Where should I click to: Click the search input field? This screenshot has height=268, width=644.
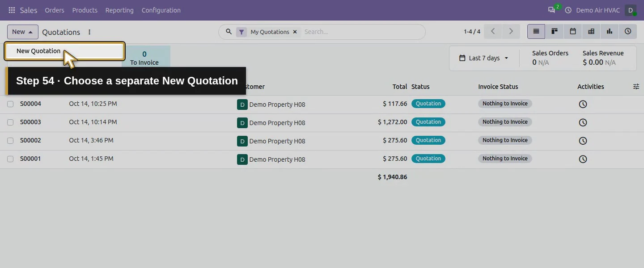tap(361, 32)
